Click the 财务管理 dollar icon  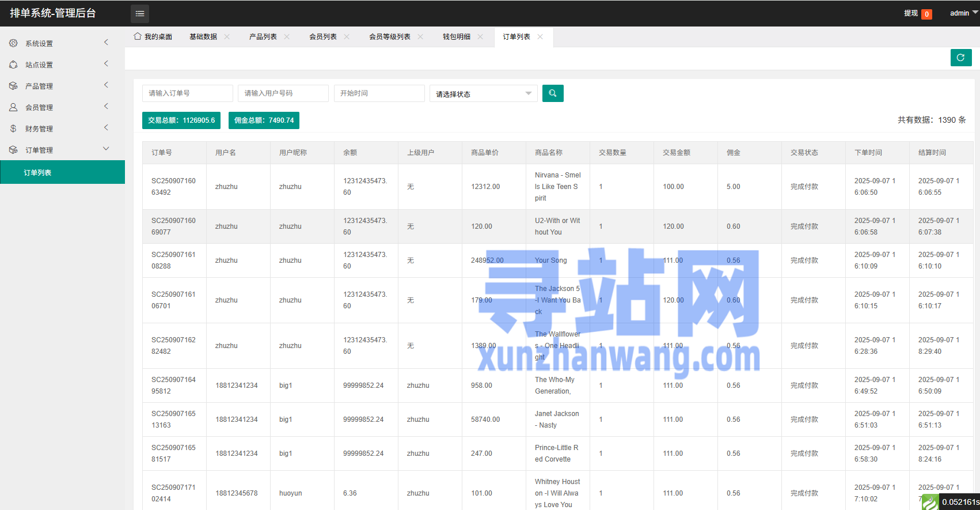(x=13, y=129)
